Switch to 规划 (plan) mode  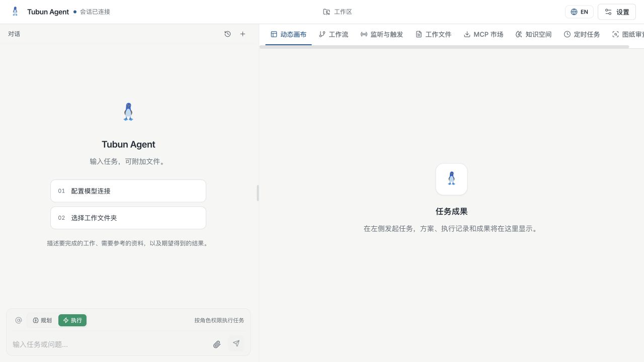[x=42, y=320]
